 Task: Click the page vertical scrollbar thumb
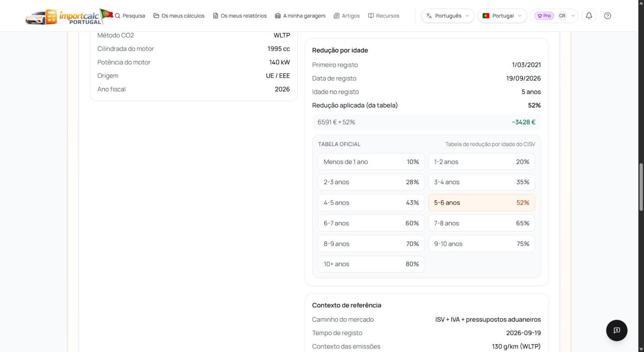(x=641, y=187)
